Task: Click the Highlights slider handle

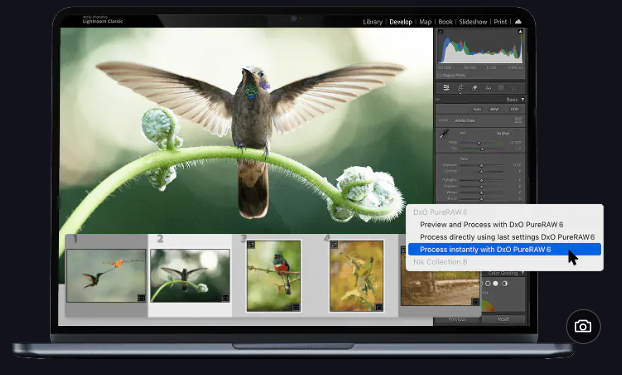Action: click(x=481, y=180)
